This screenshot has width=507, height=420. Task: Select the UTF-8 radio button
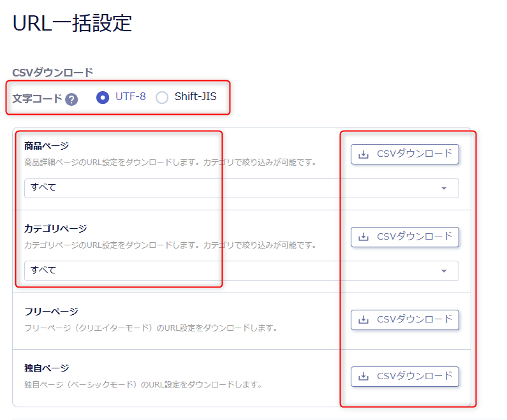pos(102,98)
